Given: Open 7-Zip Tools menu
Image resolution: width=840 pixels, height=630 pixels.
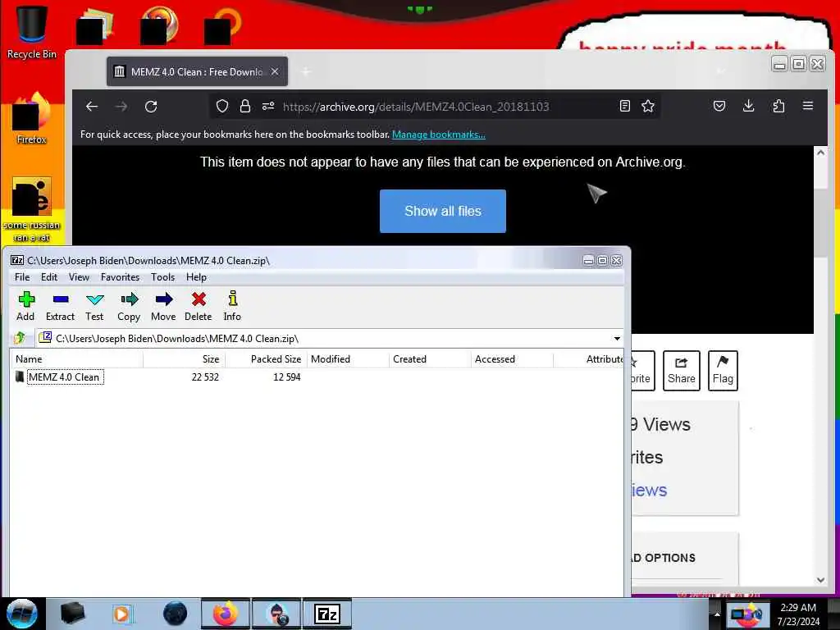Looking at the screenshot, I should point(163,277).
